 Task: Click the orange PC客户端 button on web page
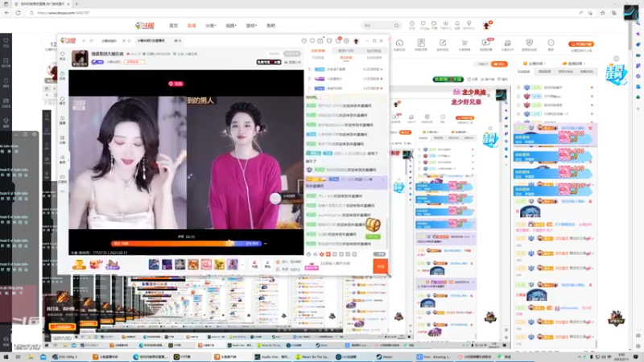(x=581, y=44)
